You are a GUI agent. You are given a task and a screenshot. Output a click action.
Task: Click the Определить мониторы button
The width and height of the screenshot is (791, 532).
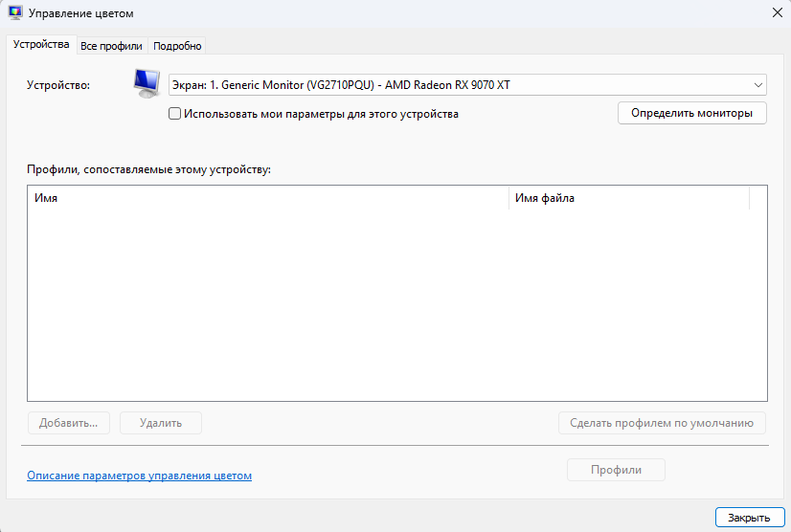[692, 113]
